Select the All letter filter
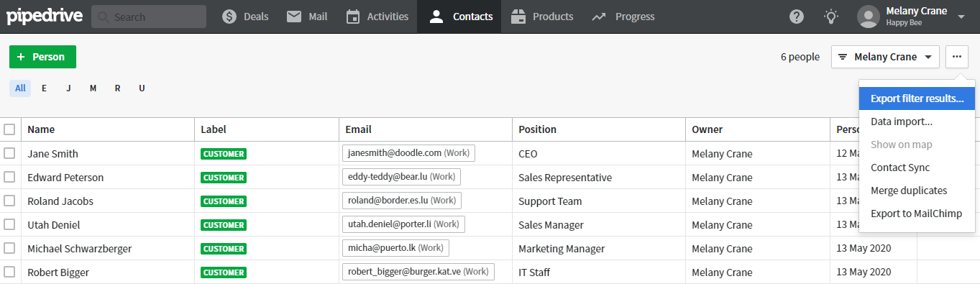 (20, 88)
